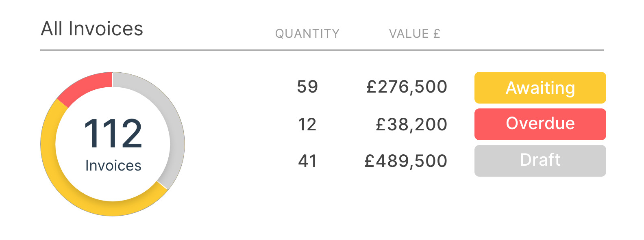Select the red Overdue button
The image size is (644, 240).
pos(540,124)
